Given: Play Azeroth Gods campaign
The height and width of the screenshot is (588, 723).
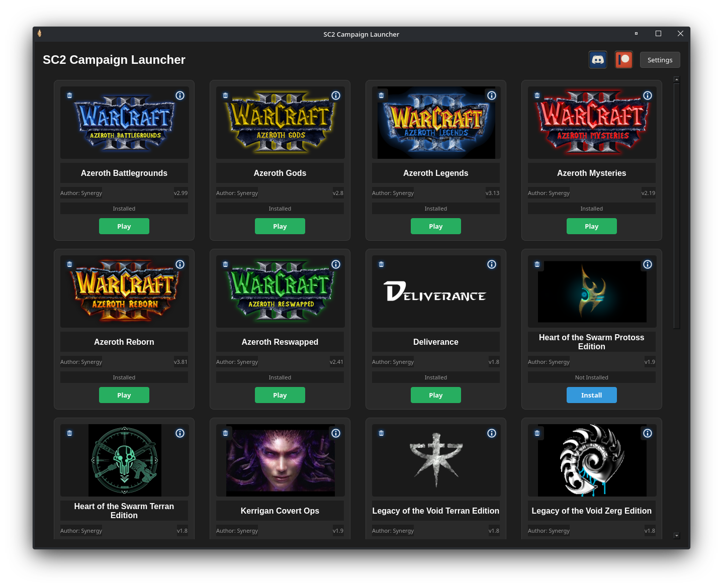Looking at the screenshot, I should [280, 226].
